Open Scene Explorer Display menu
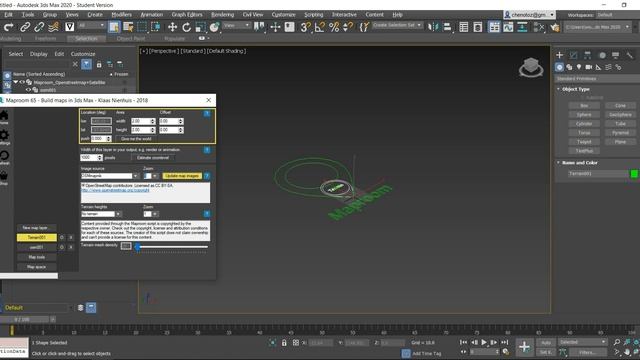The height and width of the screenshot is (360, 640). coord(38,54)
